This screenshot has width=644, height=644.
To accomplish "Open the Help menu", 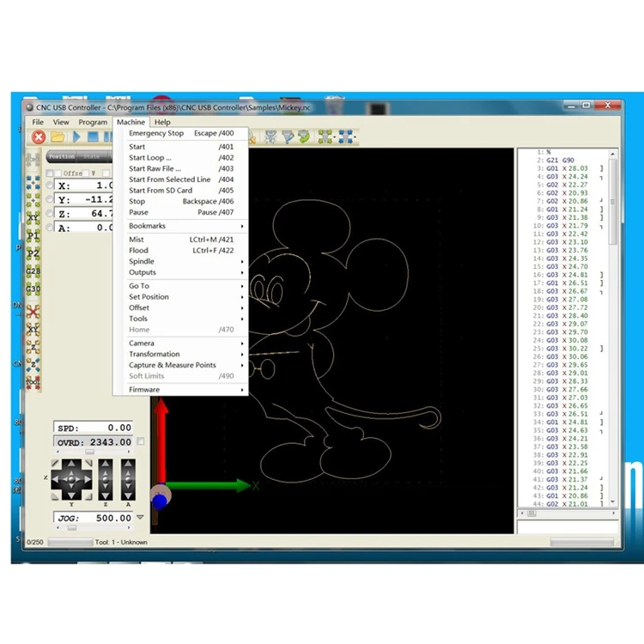I will pos(162,122).
